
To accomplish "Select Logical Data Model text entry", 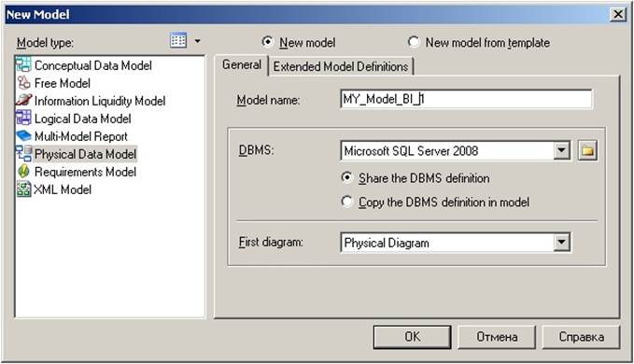I will click(82, 119).
